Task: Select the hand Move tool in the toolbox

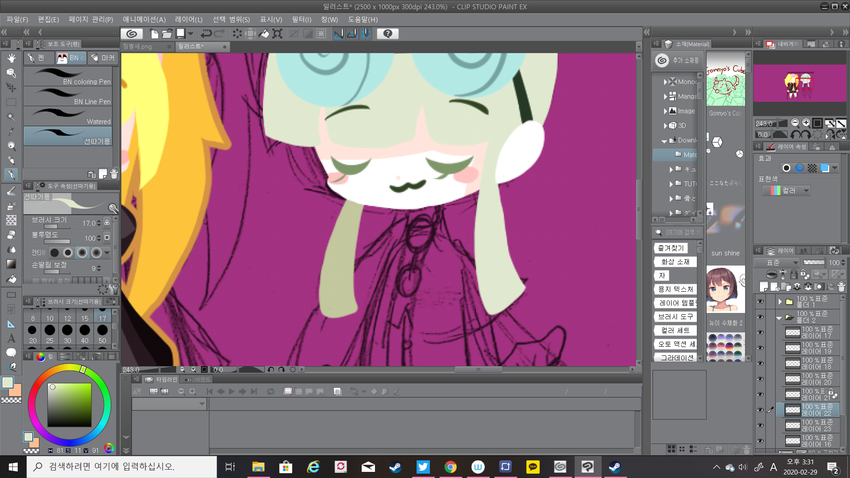Action: [11, 58]
